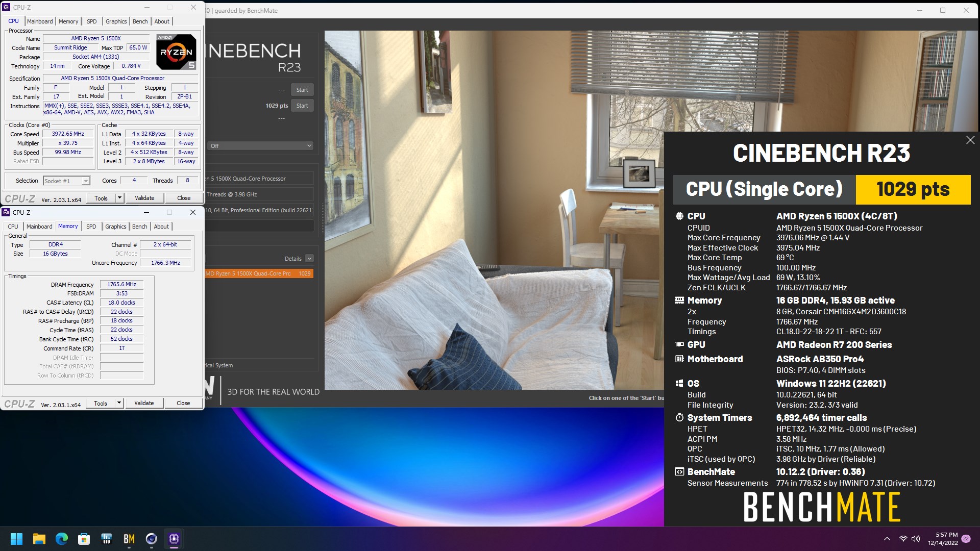Click the DRAM Frequency 1765.6 MHz field

pos(121,285)
